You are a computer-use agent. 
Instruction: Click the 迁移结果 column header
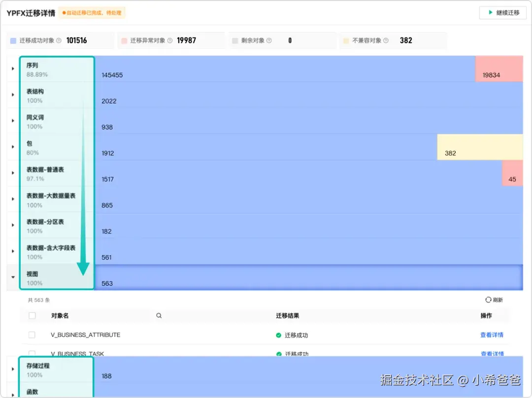(x=287, y=316)
